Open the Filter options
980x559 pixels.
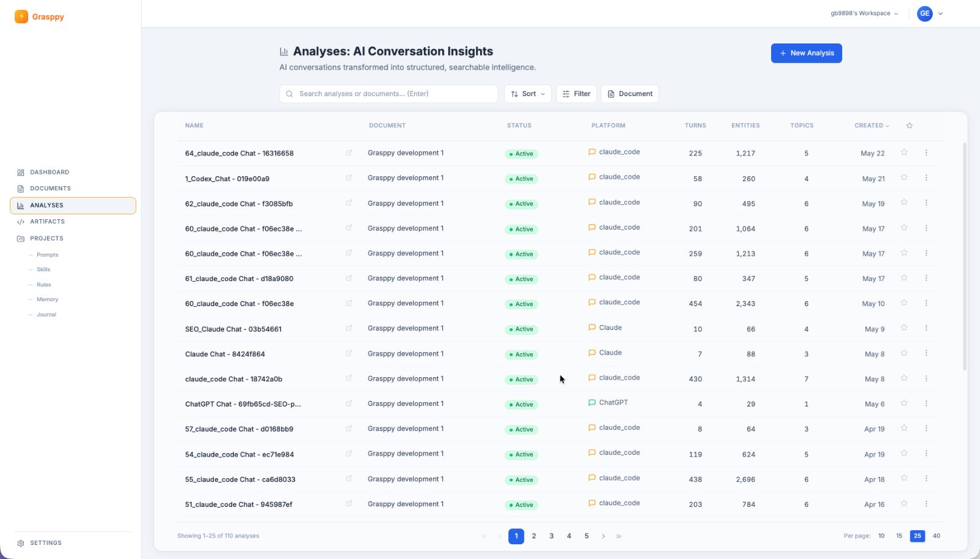576,94
